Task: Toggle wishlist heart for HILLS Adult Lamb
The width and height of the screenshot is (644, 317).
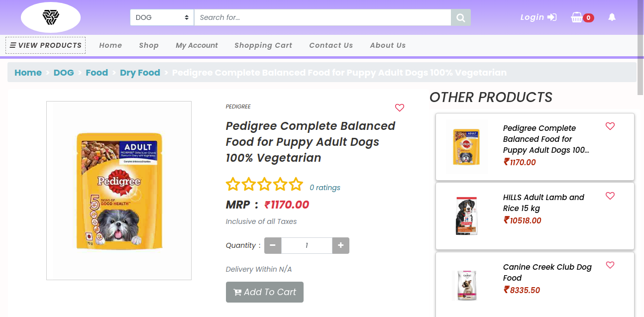Action: point(610,196)
